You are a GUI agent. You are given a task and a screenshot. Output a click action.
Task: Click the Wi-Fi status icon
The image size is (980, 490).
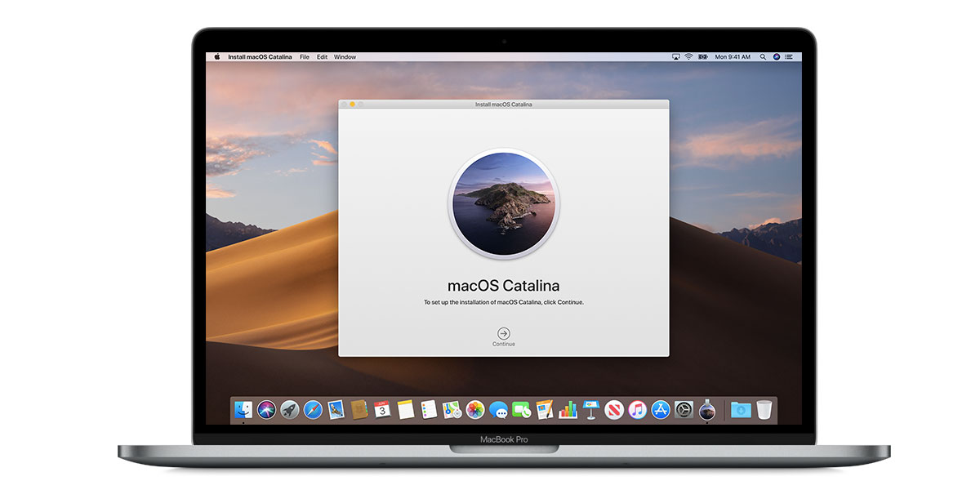(x=688, y=57)
